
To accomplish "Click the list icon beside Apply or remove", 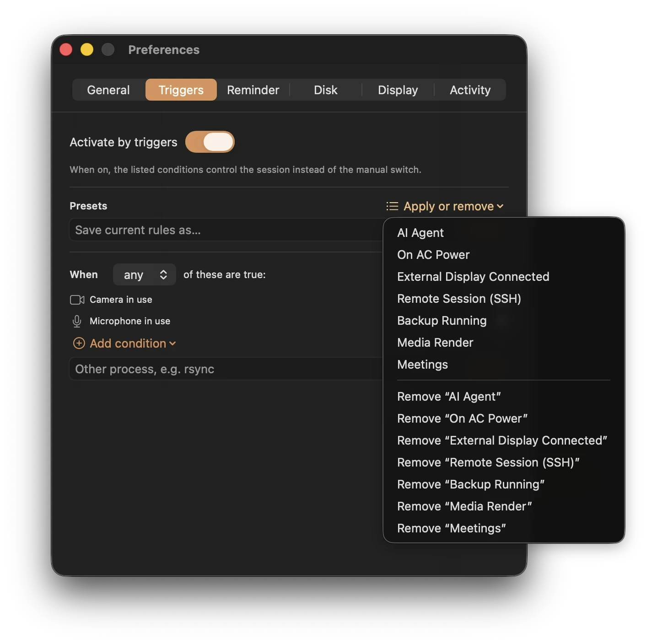I will pyautogui.click(x=392, y=206).
